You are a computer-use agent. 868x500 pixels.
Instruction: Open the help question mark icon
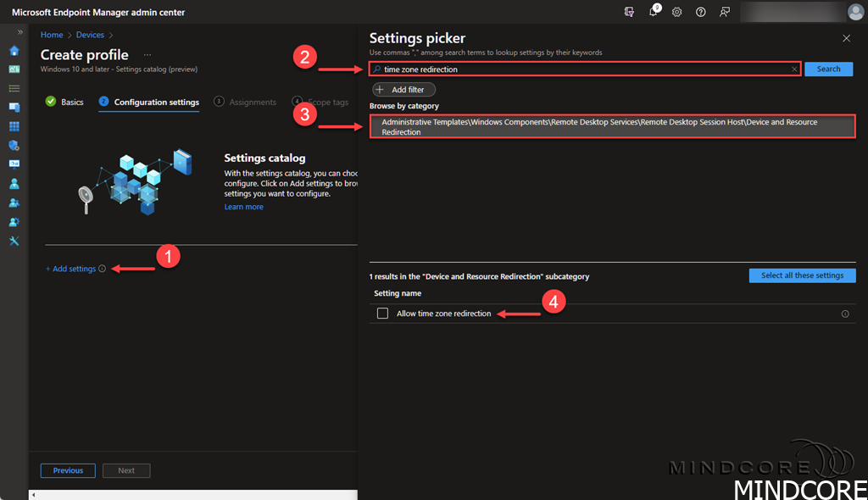point(701,12)
